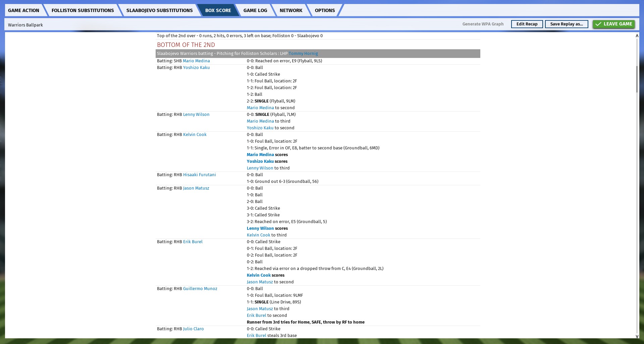Go to the Options tab
Screen dimensions: 644x344
(x=324, y=10)
